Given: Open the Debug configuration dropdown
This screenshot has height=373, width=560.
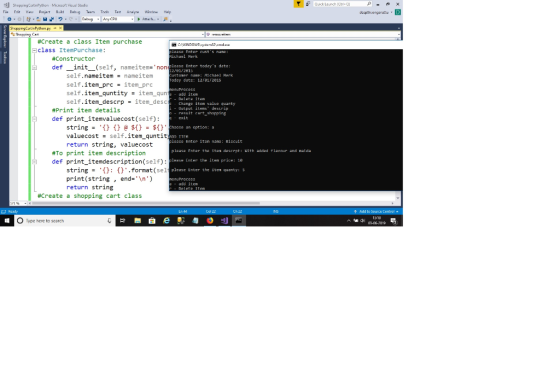Looking at the screenshot, I should (x=90, y=19).
